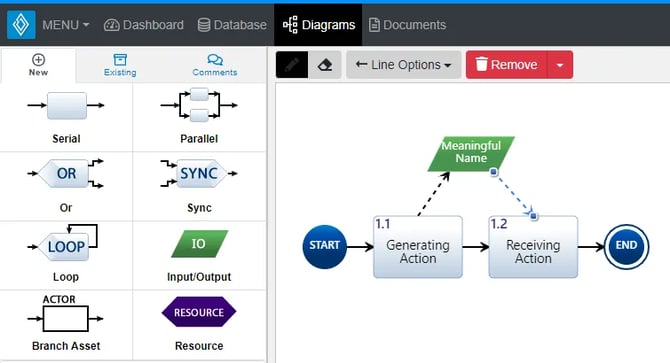Click the red Remove button
This screenshot has height=363, width=670.
(507, 65)
